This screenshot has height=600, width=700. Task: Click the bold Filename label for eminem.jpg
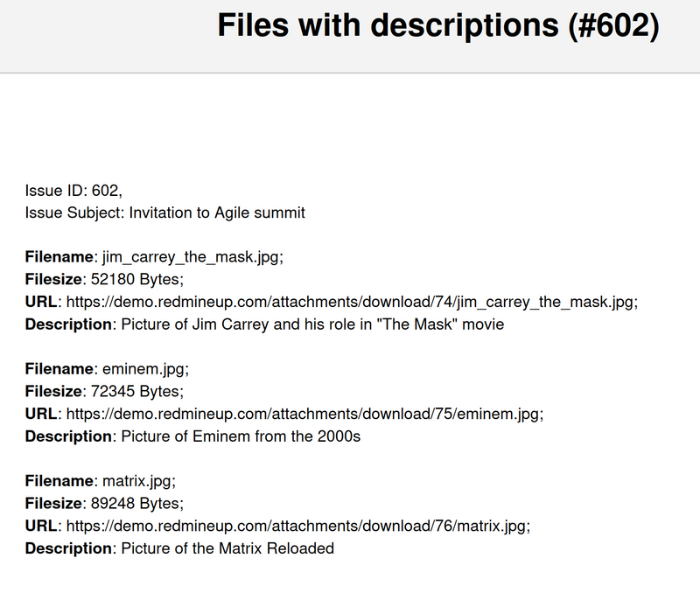click(59, 369)
